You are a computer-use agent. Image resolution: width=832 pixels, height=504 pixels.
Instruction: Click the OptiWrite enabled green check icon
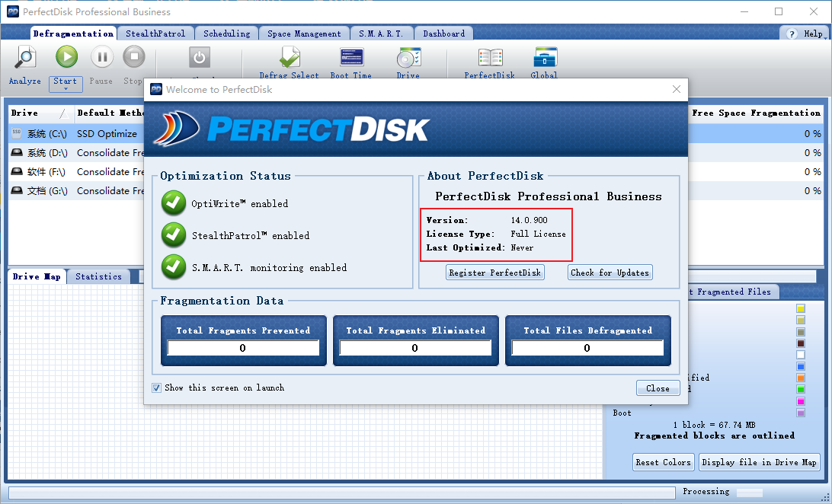tap(174, 203)
